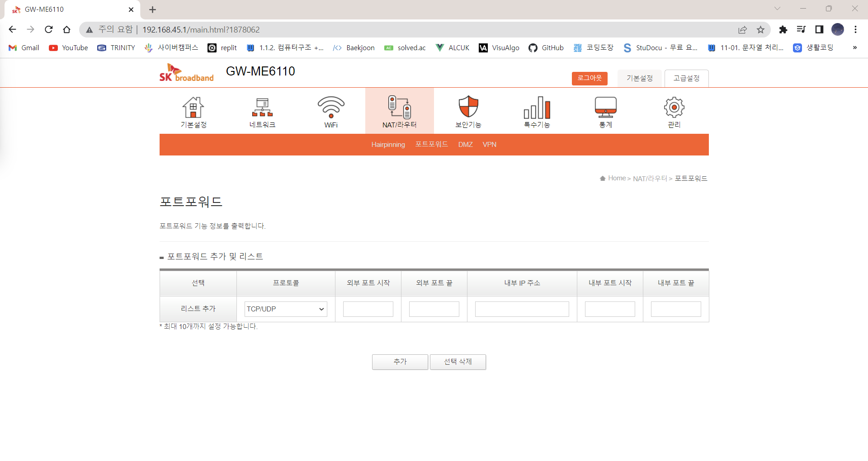Open the 네트워크 network icon menu
Screen dimensions: 868x461
click(x=262, y=112)
